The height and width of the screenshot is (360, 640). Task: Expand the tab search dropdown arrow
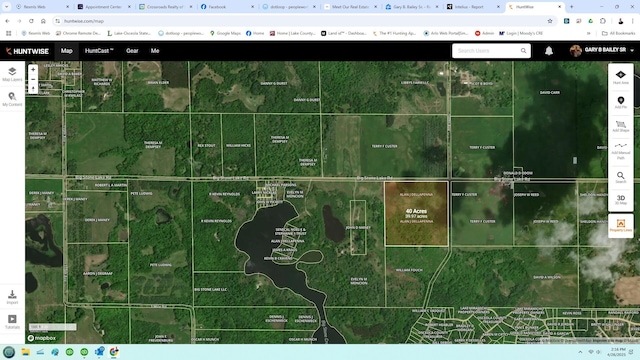click(x=7, y=7)
